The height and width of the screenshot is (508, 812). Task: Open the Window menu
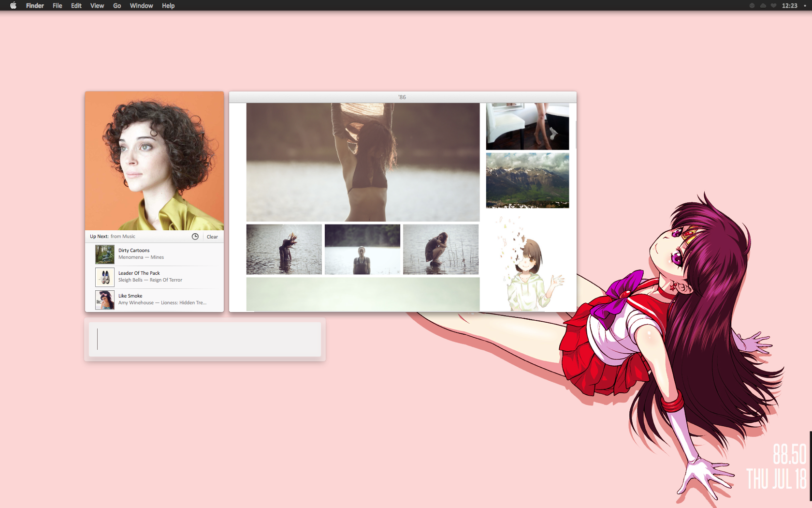[141, 5]
